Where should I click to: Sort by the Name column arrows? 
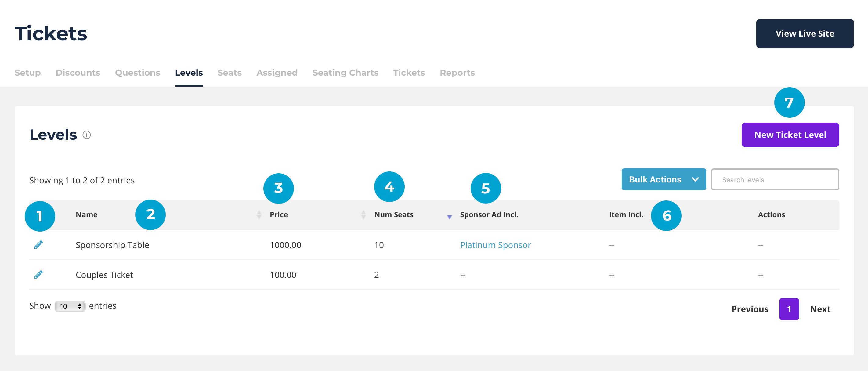click(x=259, y=215)
